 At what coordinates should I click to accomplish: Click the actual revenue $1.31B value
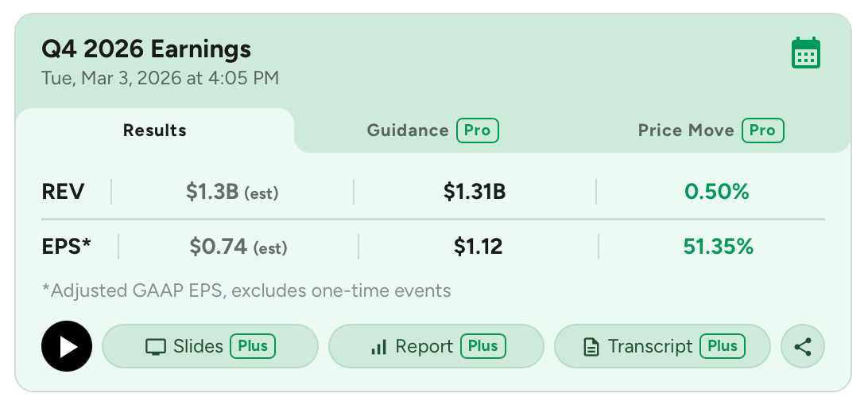pyautogui.click(x=475, y=192)
